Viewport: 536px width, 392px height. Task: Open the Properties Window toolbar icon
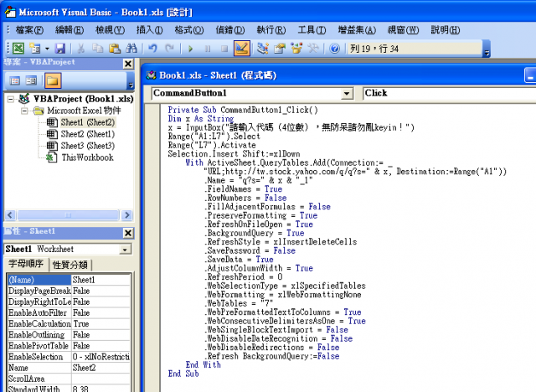coord(280,49)
